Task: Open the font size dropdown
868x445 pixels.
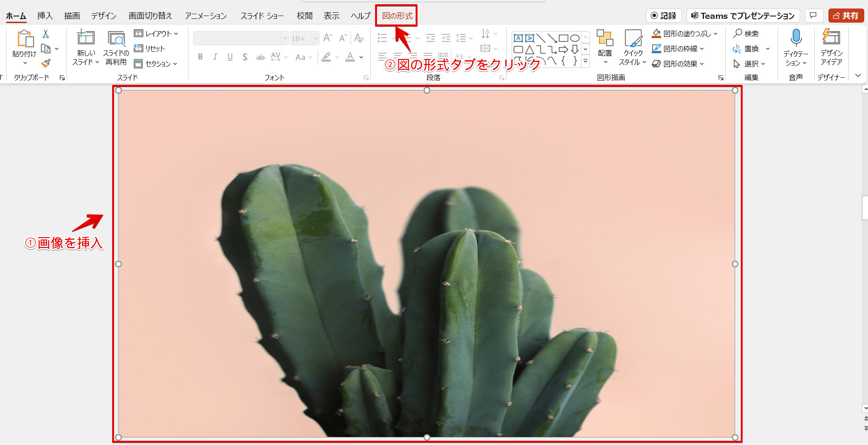Action: (x=315, y=38)
